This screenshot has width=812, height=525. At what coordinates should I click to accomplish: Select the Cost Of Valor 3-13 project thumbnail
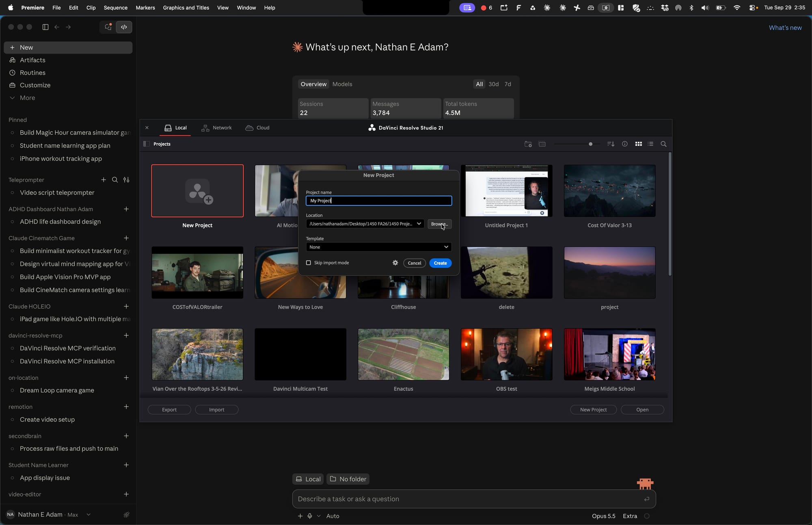coord(609,191)
